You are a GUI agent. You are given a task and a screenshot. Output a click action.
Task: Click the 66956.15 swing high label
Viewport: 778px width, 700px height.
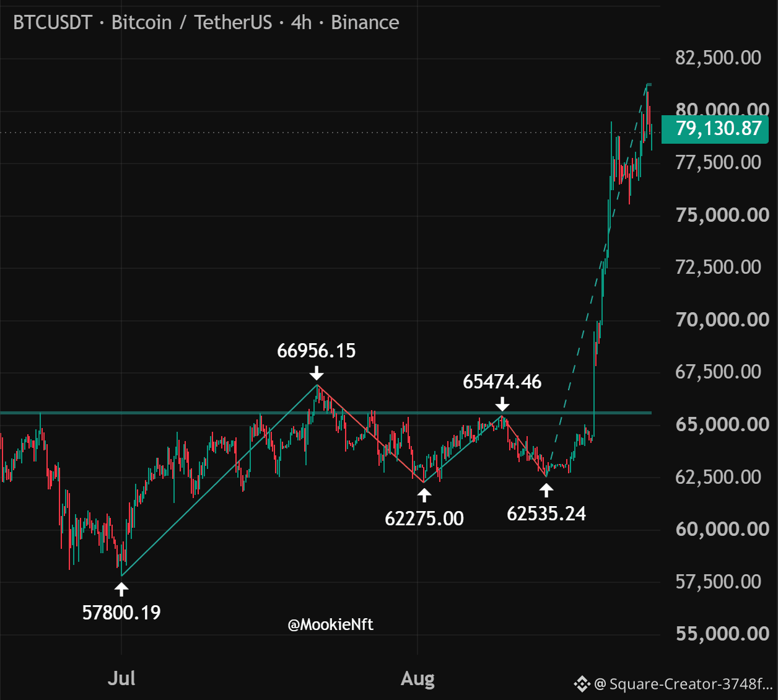tap(317, 351)
